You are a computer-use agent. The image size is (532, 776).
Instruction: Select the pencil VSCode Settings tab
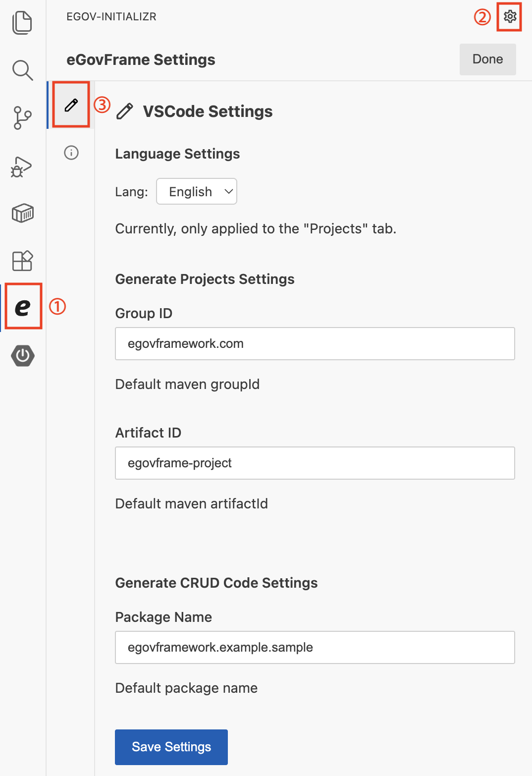tap(71, 105)
